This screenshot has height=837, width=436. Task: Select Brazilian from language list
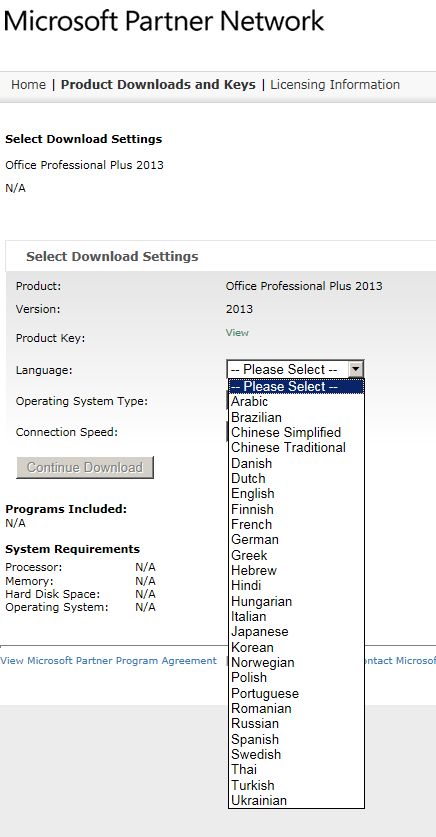(296, 417)
